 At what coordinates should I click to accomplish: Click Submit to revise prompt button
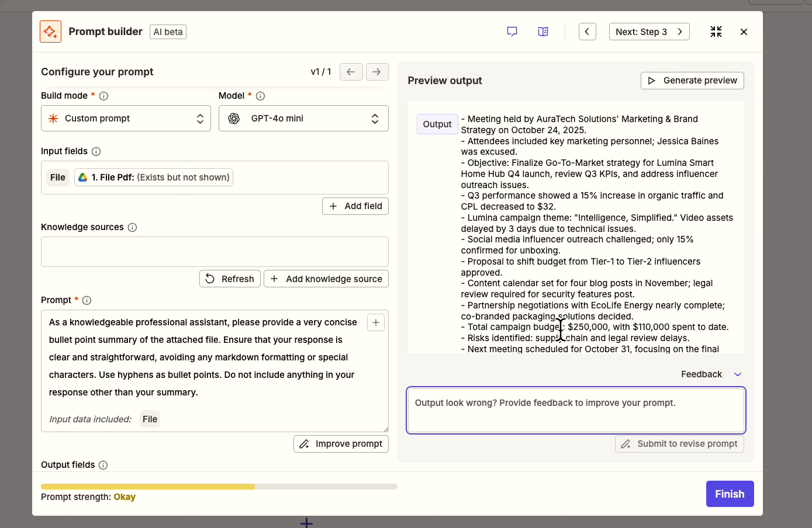679,444
